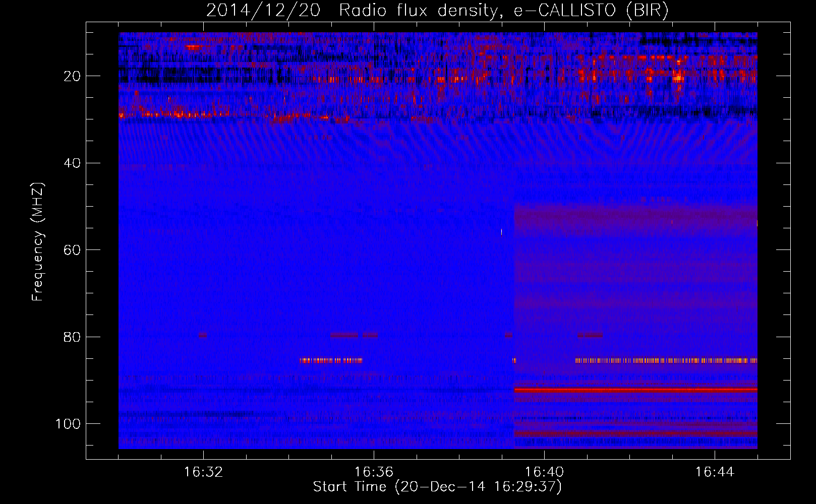This screenshot has height=504, width=816.
Task: Click the 16:44 time tick label
Action: [715, 472]
